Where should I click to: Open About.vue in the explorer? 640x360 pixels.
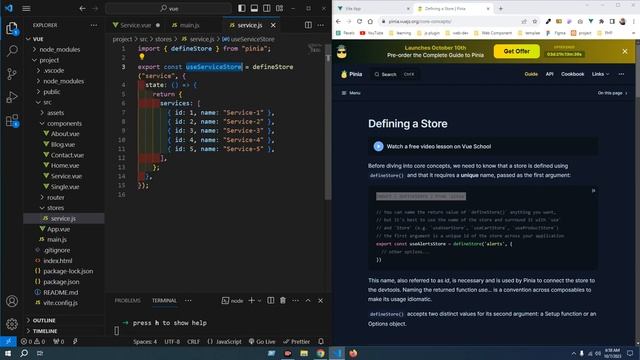pyautogui.click(x=65, y=134)
